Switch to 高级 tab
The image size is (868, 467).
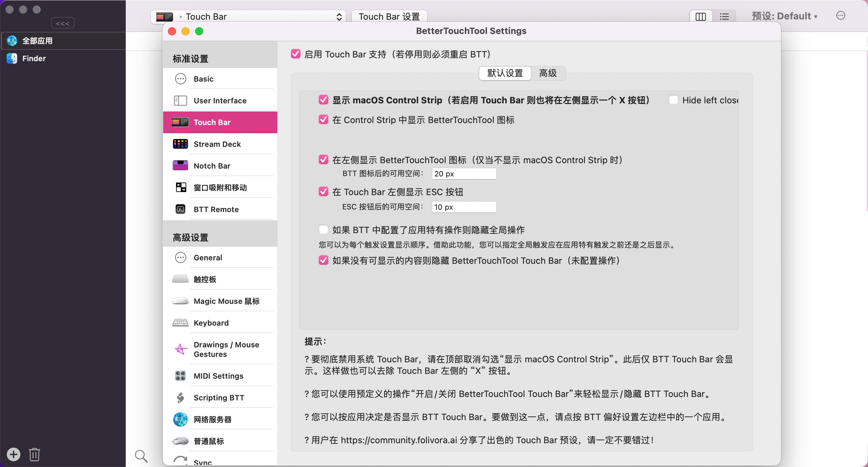tap(548, 73)
